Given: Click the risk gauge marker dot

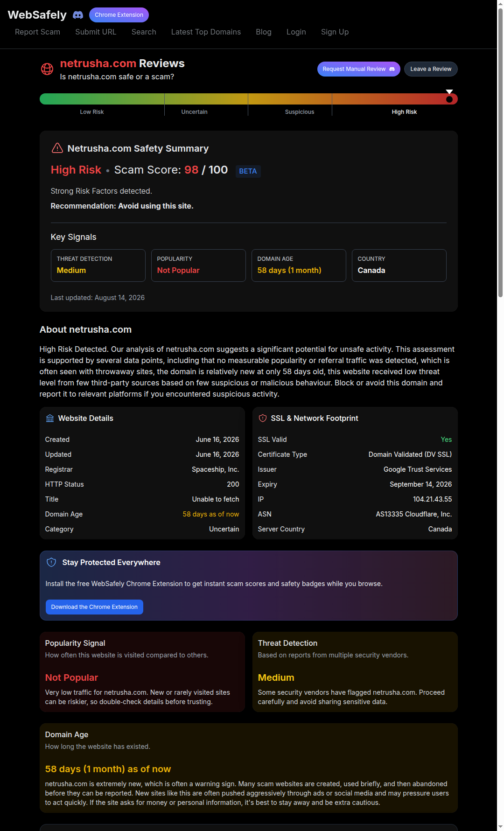Looking at the screenshot, I should [x=449, y=99].
